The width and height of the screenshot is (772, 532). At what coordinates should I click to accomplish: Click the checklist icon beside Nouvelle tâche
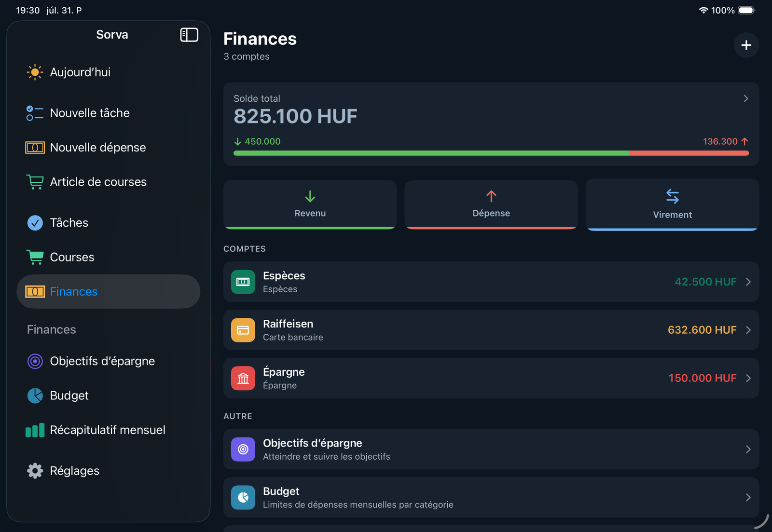35,113
